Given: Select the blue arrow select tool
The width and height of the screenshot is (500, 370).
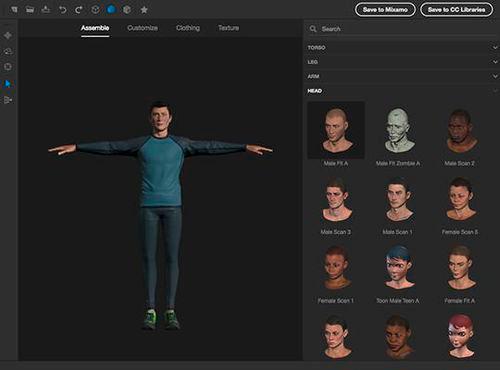Looking at the screenshot, I should [x=8, y=83].
